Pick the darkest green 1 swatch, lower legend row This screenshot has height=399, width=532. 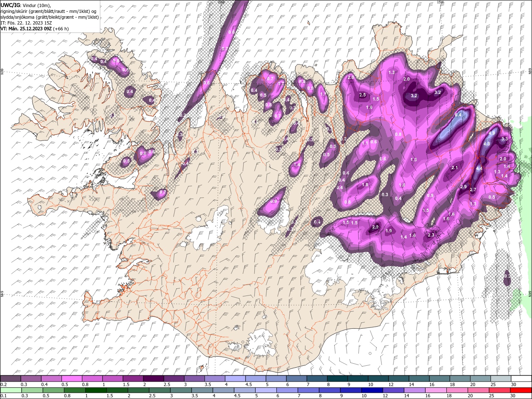coord(96,390)
